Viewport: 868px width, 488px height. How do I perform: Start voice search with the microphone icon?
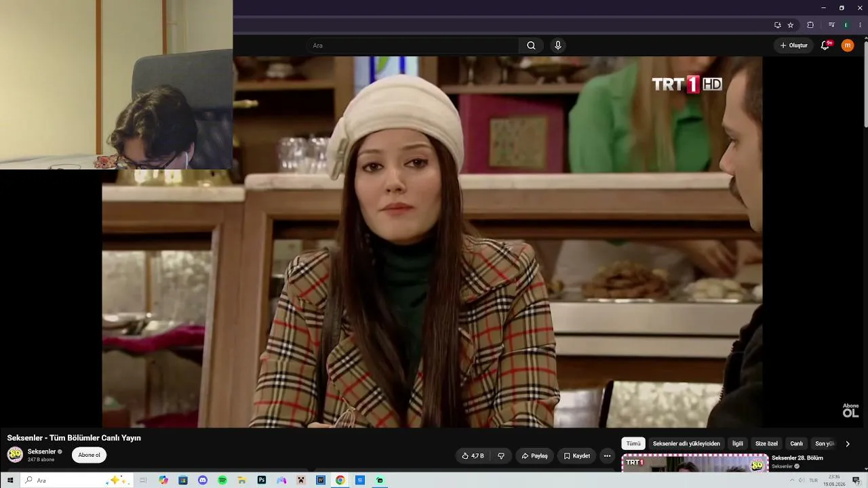pos(558,45)
